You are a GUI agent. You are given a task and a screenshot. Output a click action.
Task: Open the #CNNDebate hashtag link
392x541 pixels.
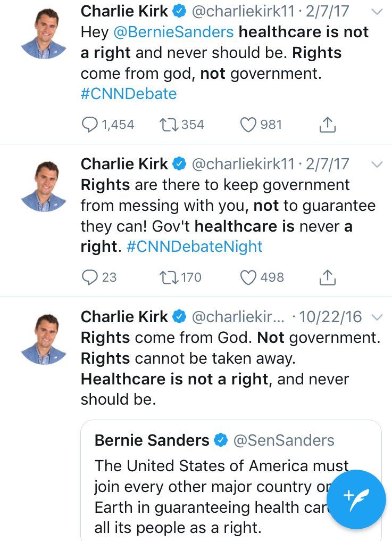[x=128, y=94]
